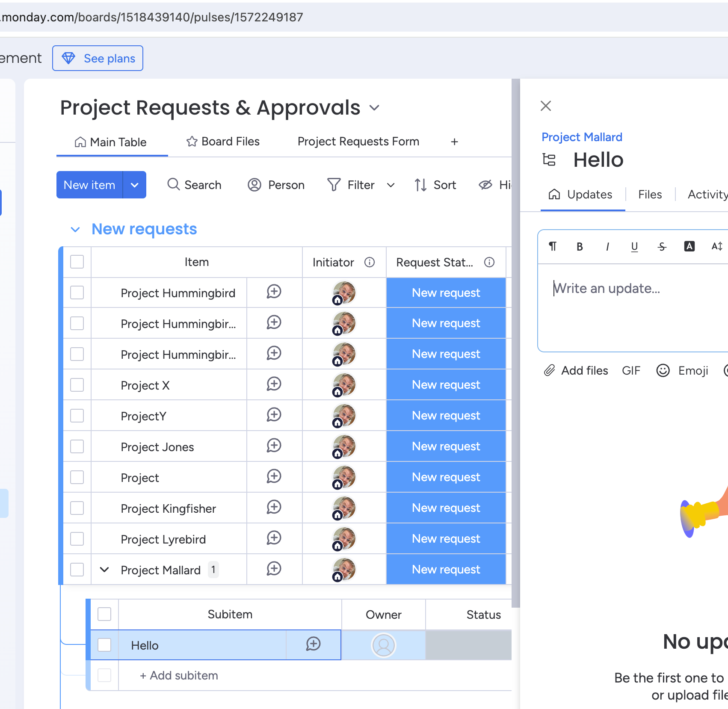The width and height of the screenshot is (728, 709).
Task: Click the Write an update text area
Action: pyautogui.click(x=633, y=308)
